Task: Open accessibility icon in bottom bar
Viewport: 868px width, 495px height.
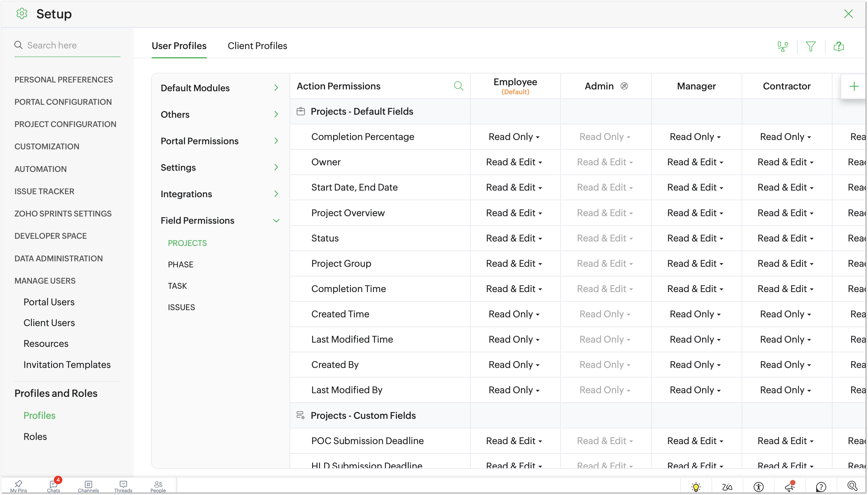Action: (x=758, y=487)
